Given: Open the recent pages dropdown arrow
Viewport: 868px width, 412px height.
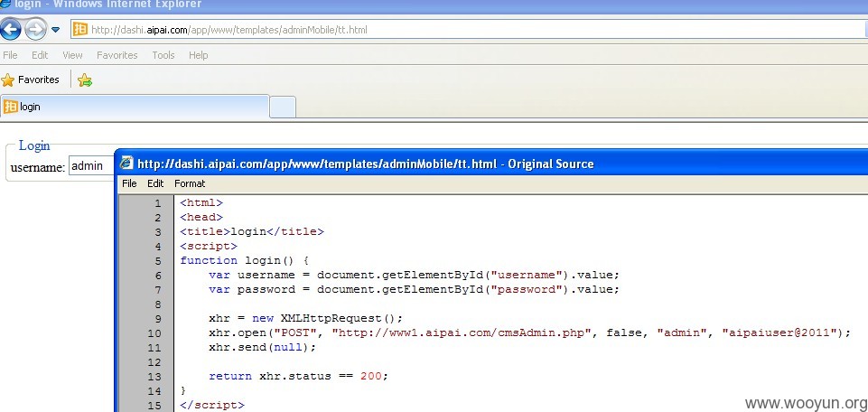Looking at the screenshot, I should 55,29.
